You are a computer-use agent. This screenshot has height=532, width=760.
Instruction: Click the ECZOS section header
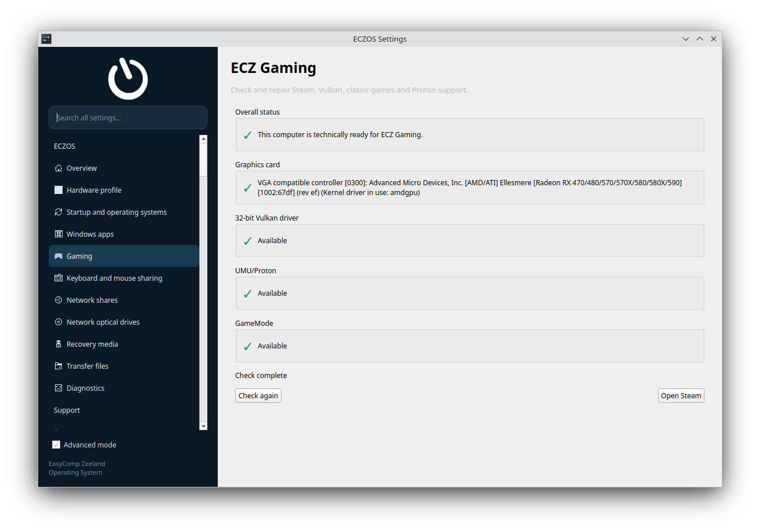[65, 146]
